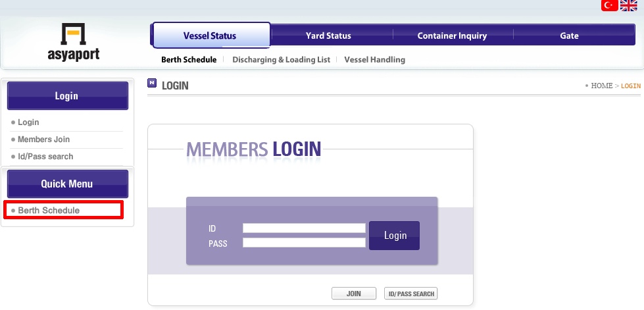Open the Id/Pass search sidebar link
This screenshot has height=310, width=644.
[x=45, y=157]
